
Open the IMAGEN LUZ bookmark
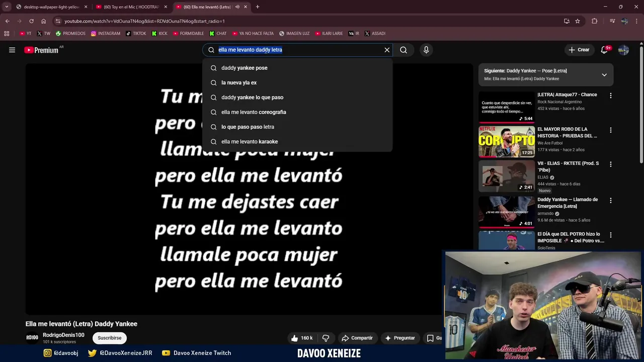pos(294,34)
